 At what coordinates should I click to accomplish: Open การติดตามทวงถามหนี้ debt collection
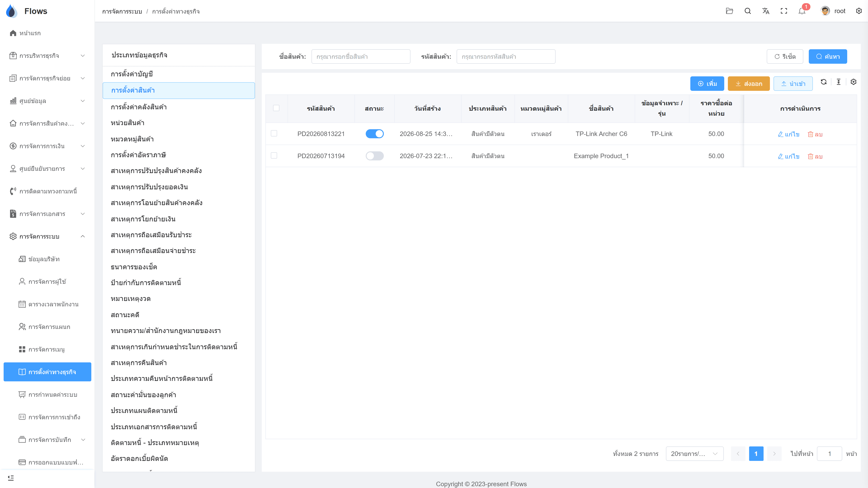pyautogui.click(x=47, y=191)
